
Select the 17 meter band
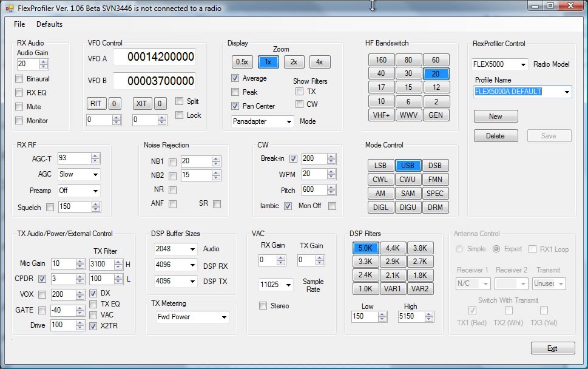click(x=381, y=87)
